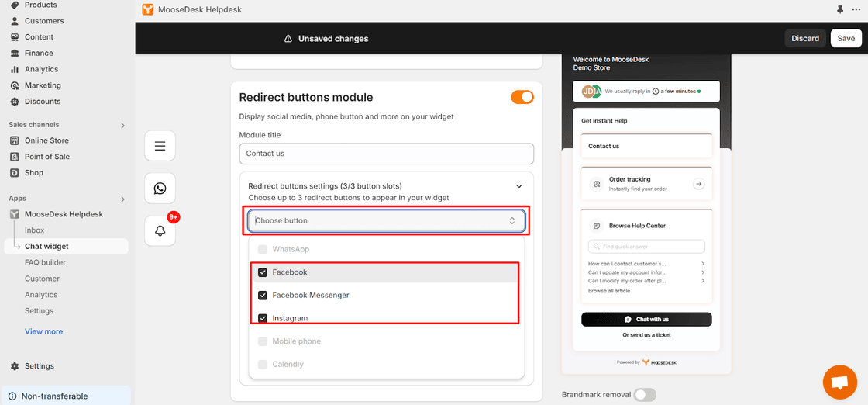The width and height of the screenshot is (868, 405).
Task: Click the Products tag icon
Action: tap(15, 5)
